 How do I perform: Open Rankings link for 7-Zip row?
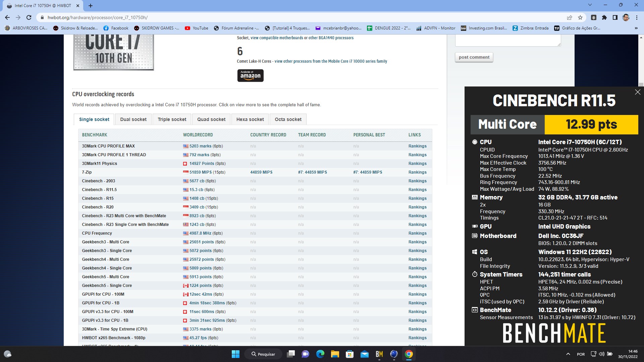tap(417, 172)
